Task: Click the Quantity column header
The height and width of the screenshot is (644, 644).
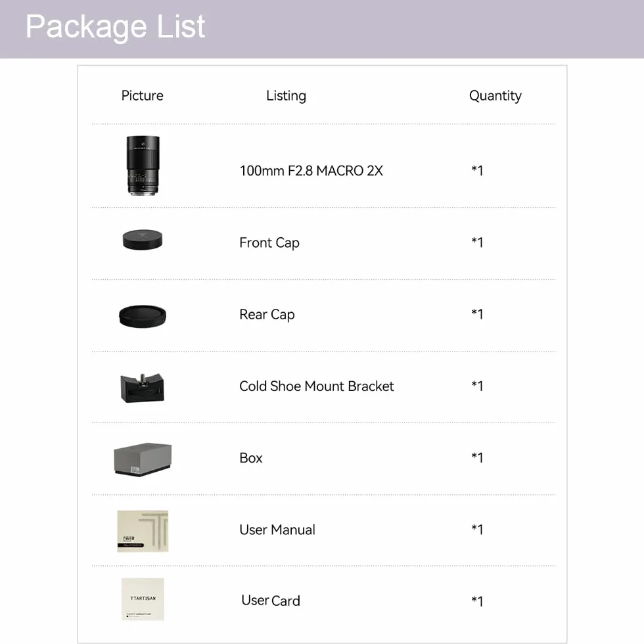Action: point(495,96)
